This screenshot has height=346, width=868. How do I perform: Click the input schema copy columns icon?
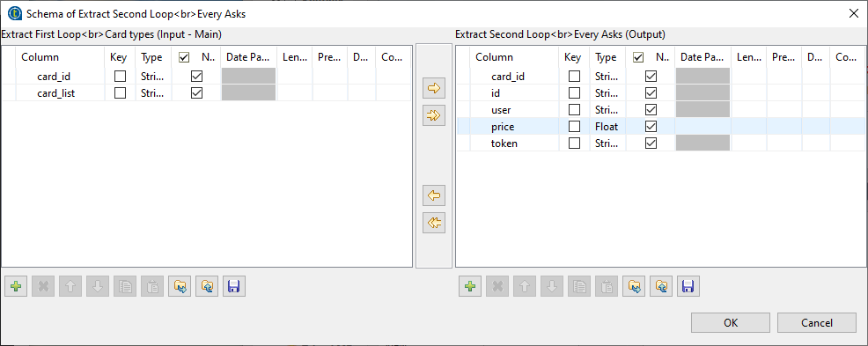[124, 286]
